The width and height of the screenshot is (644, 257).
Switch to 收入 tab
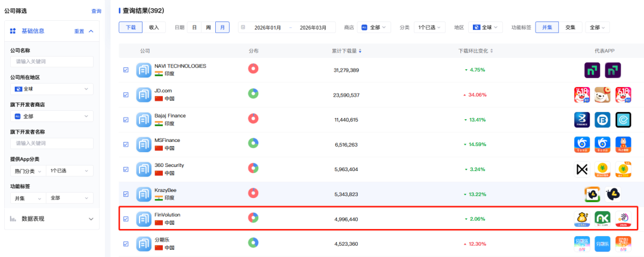tap(154, 27)
